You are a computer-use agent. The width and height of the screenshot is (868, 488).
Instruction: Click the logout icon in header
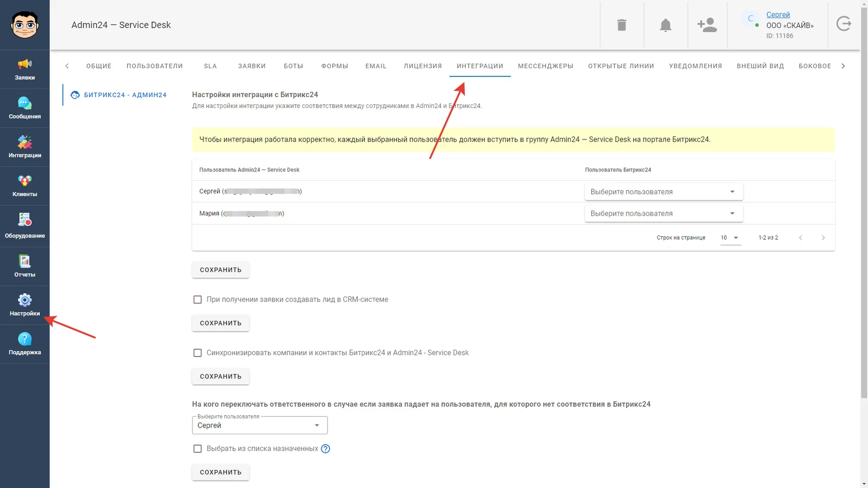pos(844,24)
